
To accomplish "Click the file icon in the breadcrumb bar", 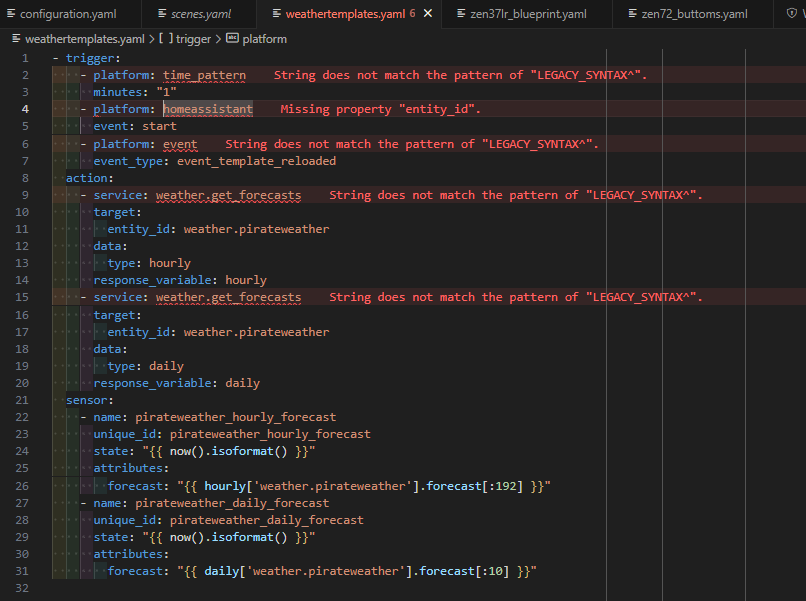I will coord(16,39).
